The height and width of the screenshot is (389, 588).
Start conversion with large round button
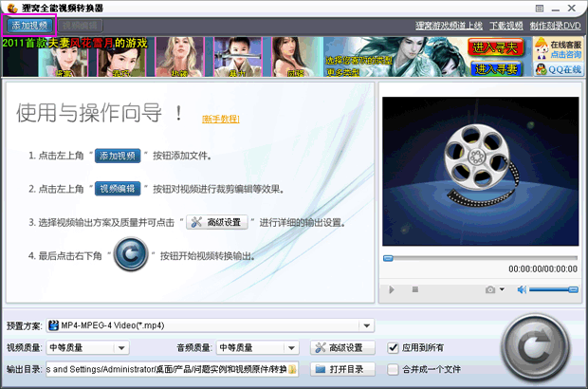coord(535,348)
